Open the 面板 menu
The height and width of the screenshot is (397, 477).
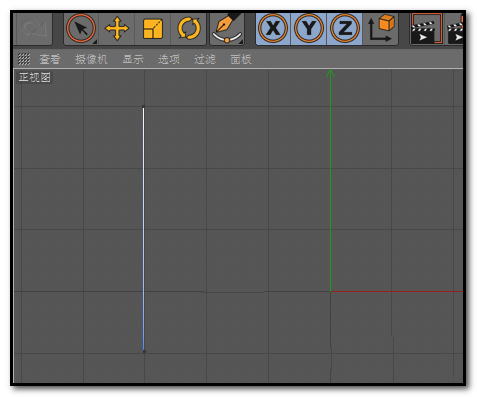coord(241,59)
